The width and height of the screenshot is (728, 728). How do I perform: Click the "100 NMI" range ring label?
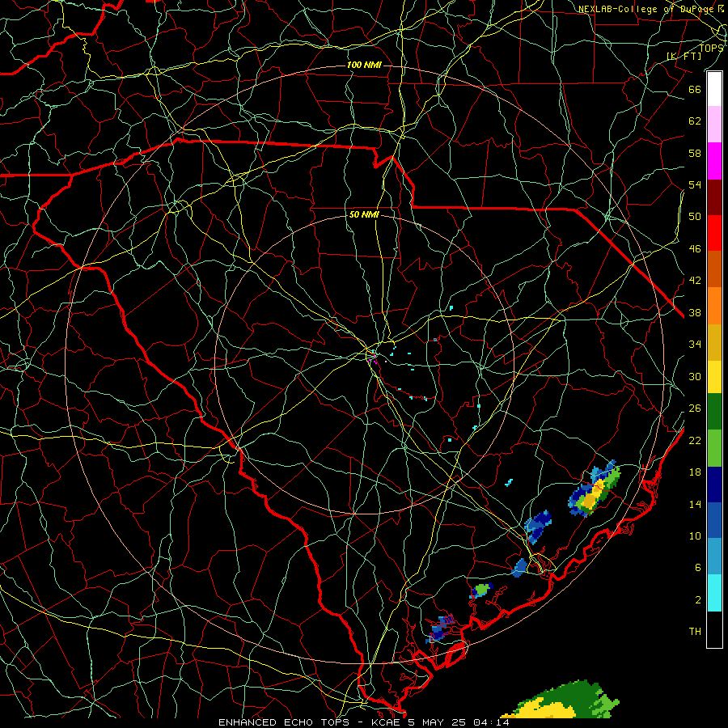click(364, 65)
